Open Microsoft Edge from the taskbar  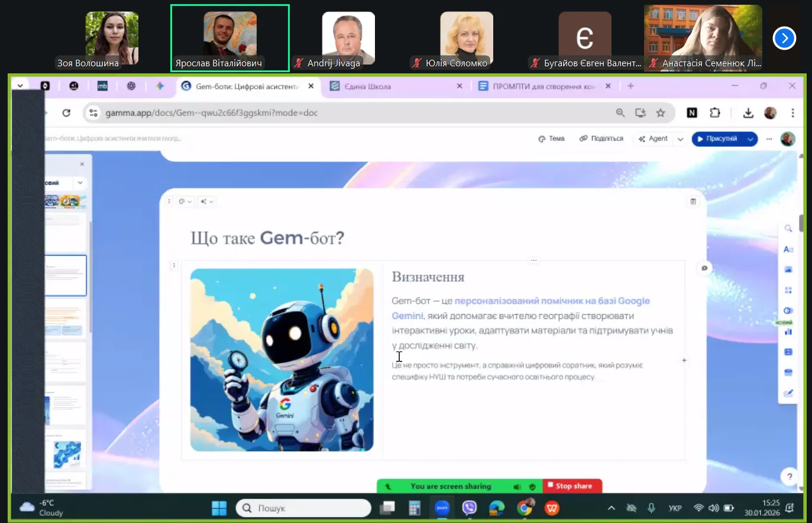[497, 508]
